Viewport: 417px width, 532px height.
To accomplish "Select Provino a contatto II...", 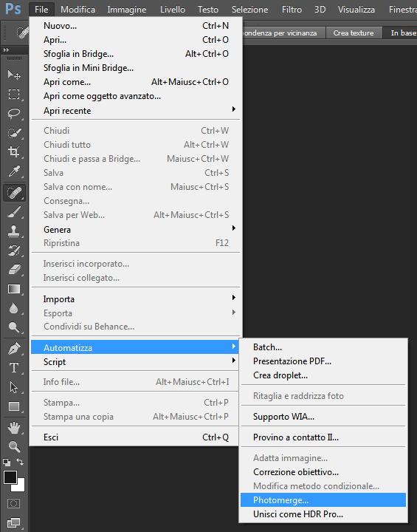I will [323, 437].
